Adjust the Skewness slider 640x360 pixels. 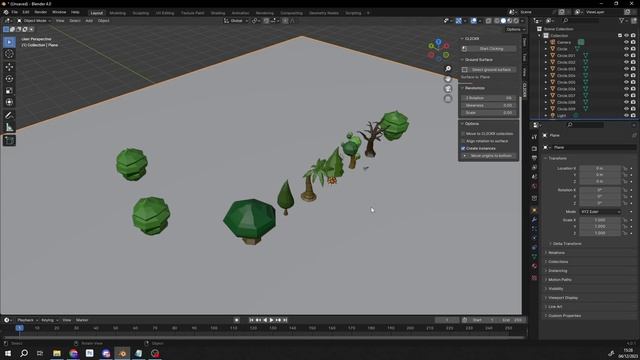(x=489, y=105)
